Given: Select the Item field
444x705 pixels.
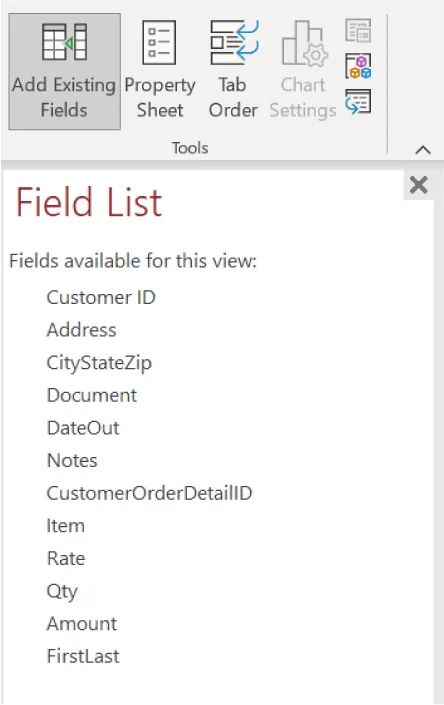Looking at the screenshot, I should 65,526.
